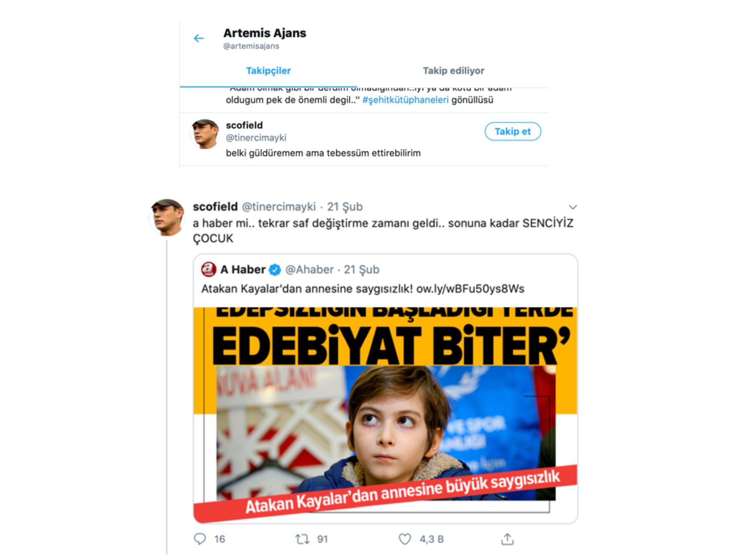
Task: Click the A Haber red logo avatar
Action: (209, 269)
